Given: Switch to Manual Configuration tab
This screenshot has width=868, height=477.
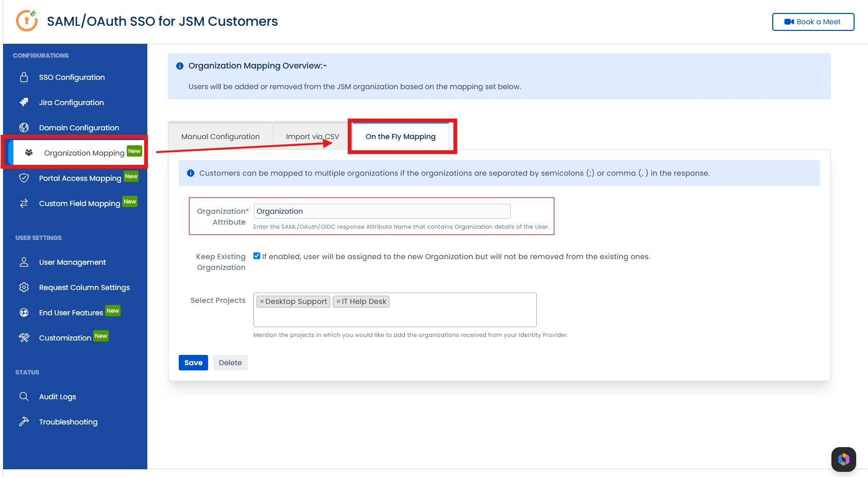Looking at the screenshot, I should point(220,137).
